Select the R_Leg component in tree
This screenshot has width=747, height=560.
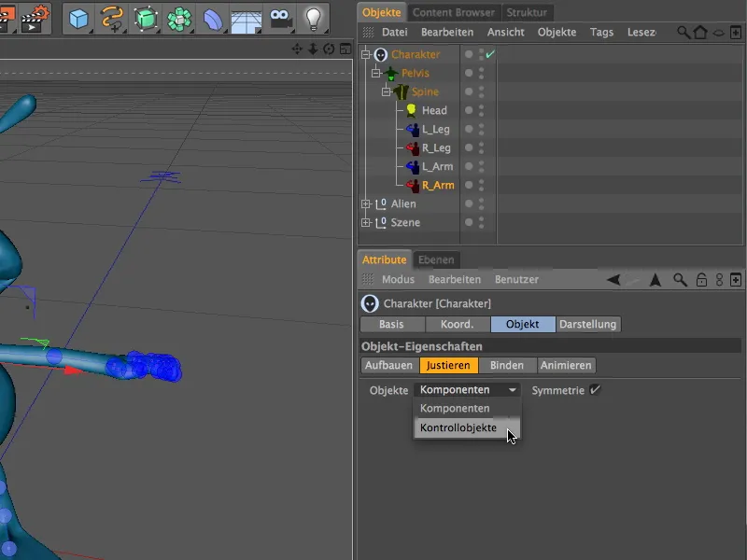point(436,148)
